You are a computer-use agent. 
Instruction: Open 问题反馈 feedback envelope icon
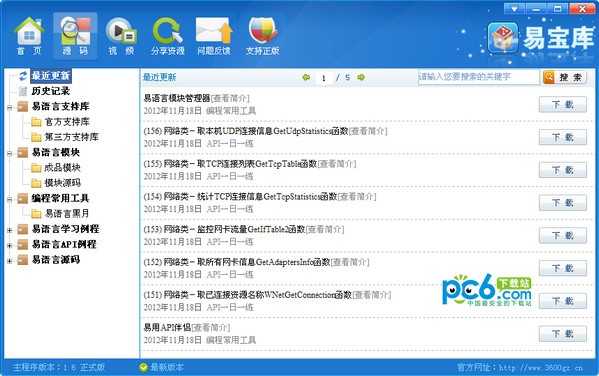click(x=214, y=36)
